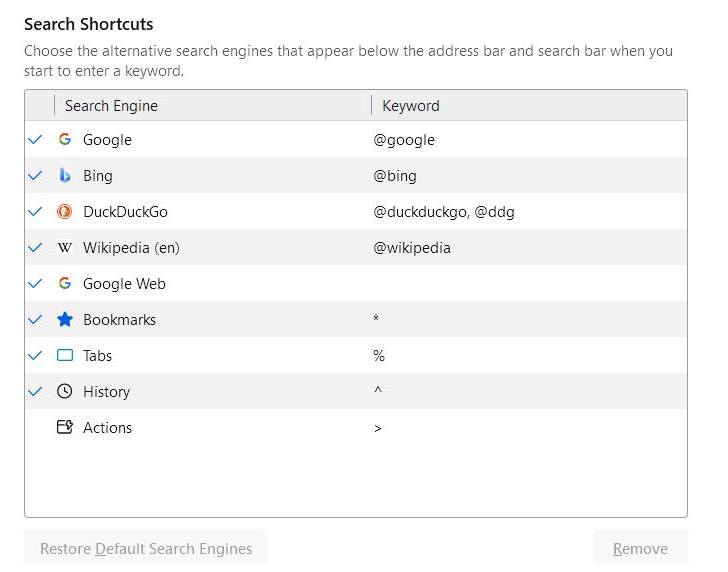
Task: Click the Google Web icon
Action: [65, 283]
